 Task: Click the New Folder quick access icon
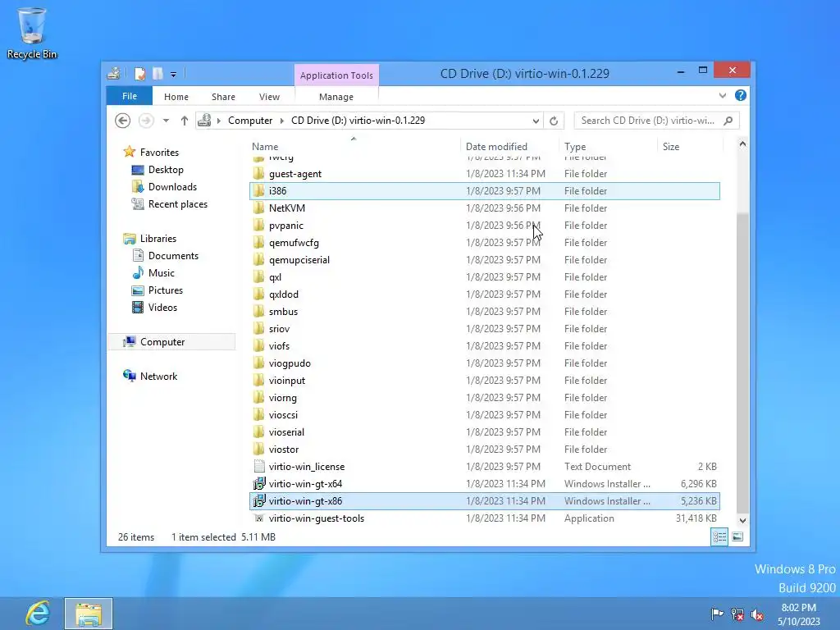pos(157,74)
